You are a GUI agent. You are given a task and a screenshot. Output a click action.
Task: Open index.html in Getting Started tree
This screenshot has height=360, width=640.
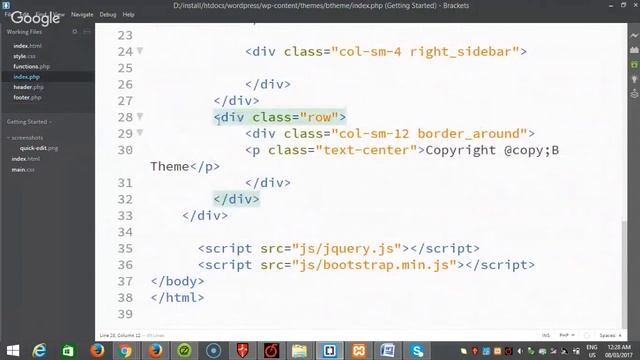(26, 159)
